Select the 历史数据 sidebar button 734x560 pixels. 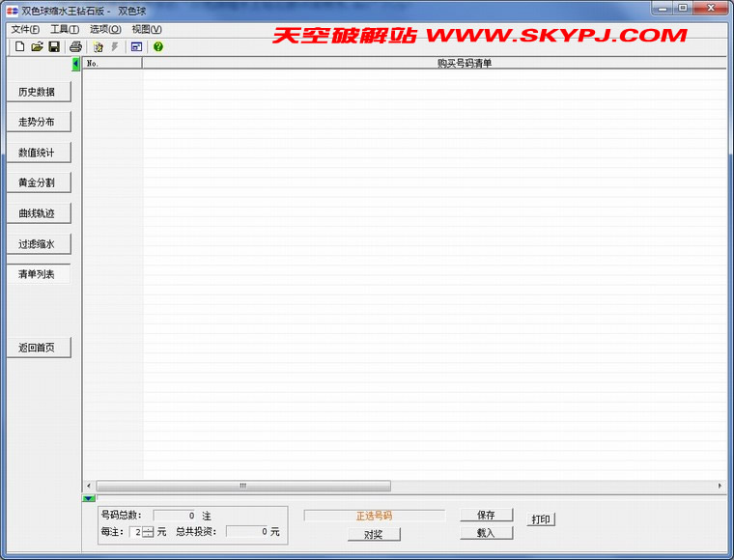click(x=38, y=93)
